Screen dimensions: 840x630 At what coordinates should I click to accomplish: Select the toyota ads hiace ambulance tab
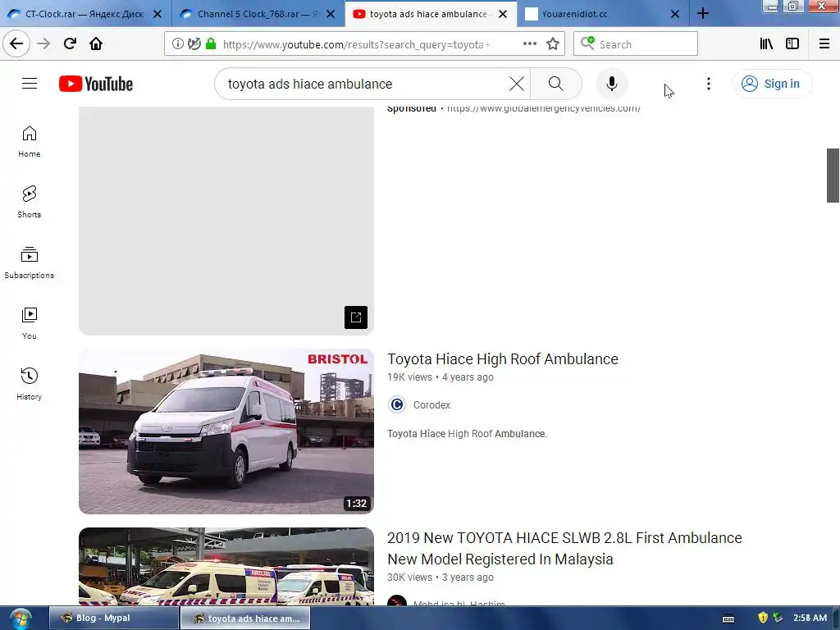click(x=431, y=14)
